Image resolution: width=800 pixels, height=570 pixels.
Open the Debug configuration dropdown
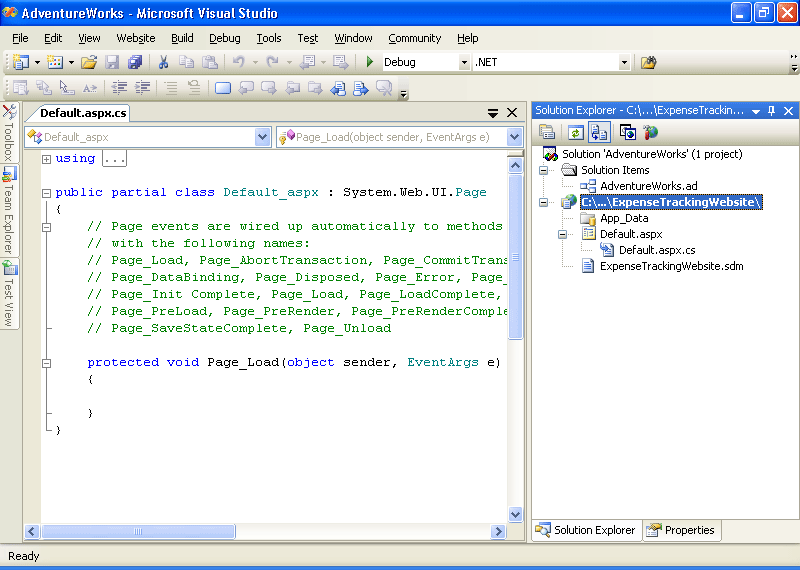(463, 62)
